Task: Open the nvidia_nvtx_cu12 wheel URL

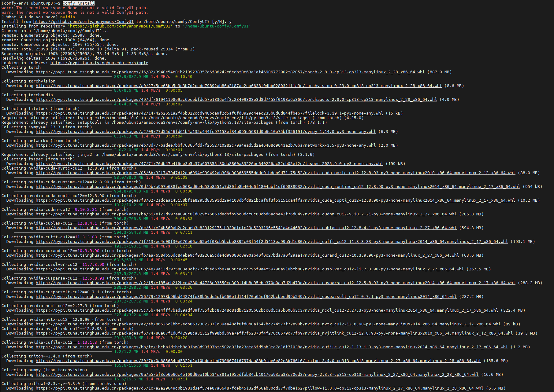Action: click(x=268, y=324)
